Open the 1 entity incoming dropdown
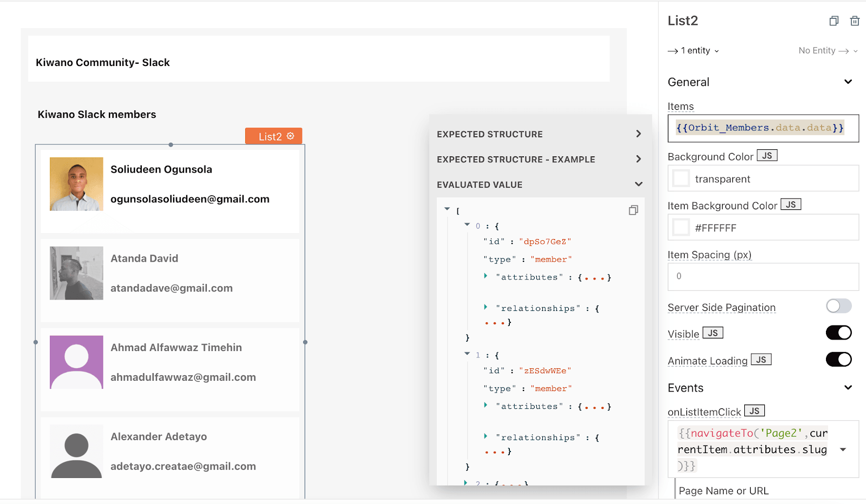The height and width of the screenshot is (504, 866). (694, 51)
